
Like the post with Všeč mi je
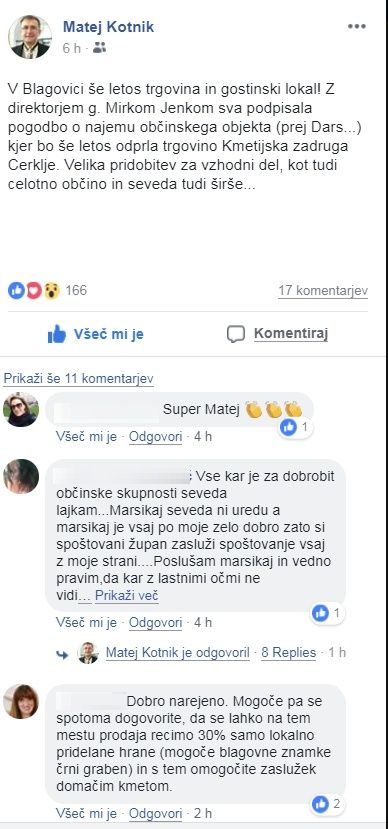[96, 334]
